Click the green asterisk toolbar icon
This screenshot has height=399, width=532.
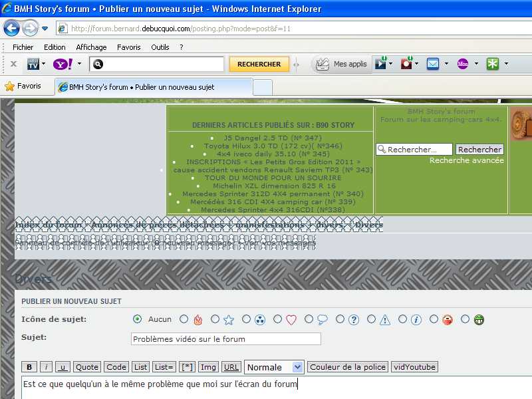point(493,64)
